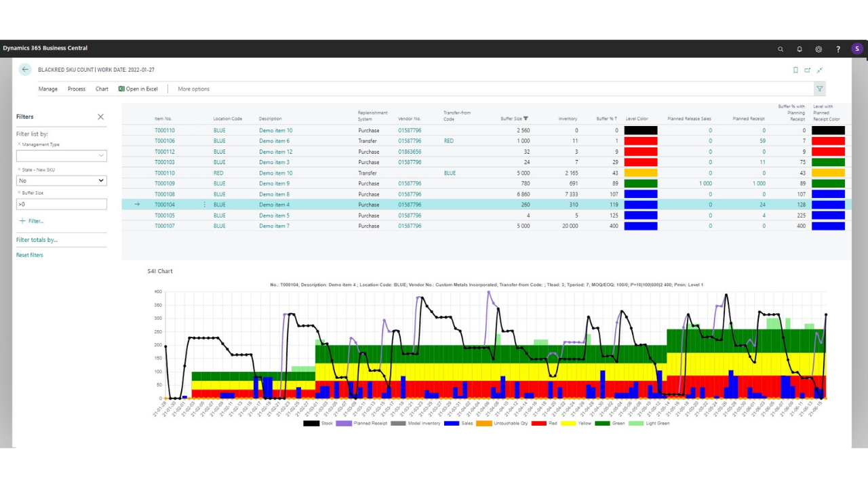Open the Manage menu
This screenshot has height=488, width=868.
(48, 89)
